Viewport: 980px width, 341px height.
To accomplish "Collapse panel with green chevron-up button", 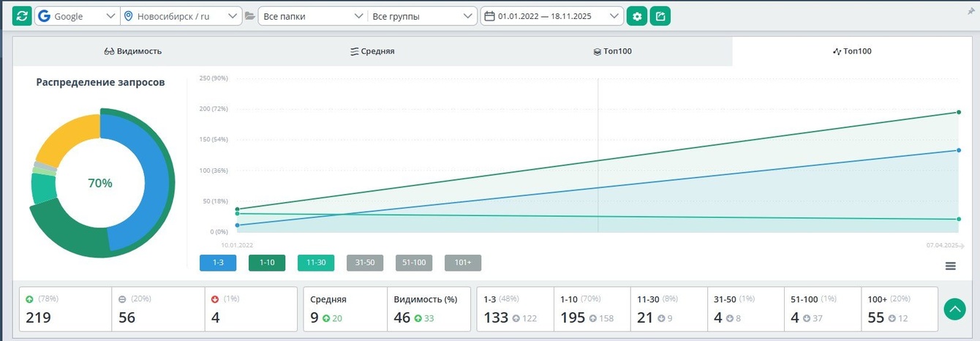I will click(955, 309).
